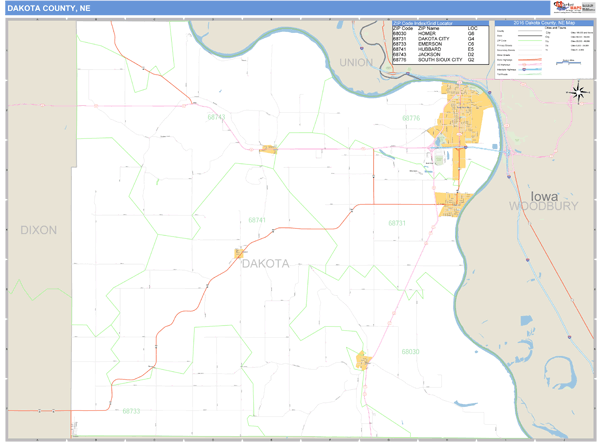Click the UNION county label
The image size is (600, 442).
click(355, 62)
